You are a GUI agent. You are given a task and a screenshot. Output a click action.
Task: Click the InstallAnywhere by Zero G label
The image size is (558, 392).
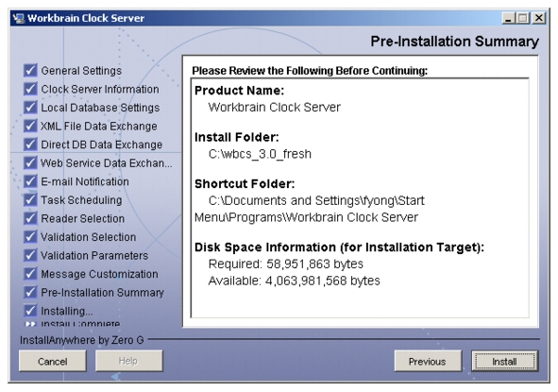point(82,340)
